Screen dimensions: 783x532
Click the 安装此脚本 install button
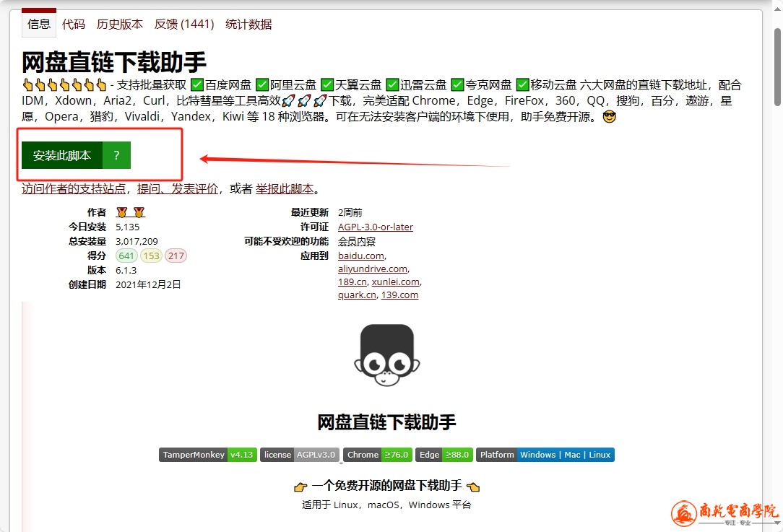[x=62, y=155]
